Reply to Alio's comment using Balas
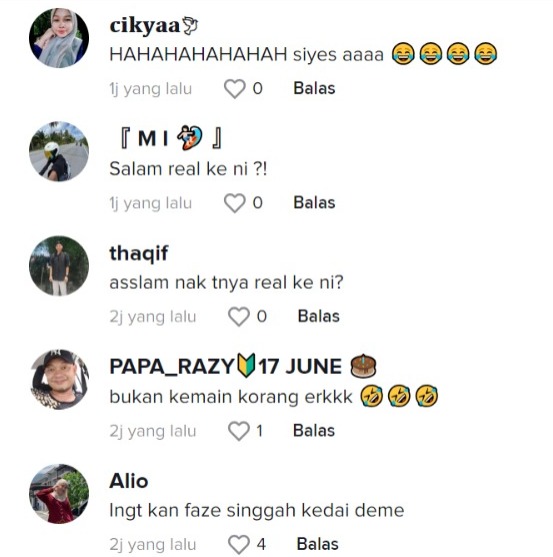 318,545
